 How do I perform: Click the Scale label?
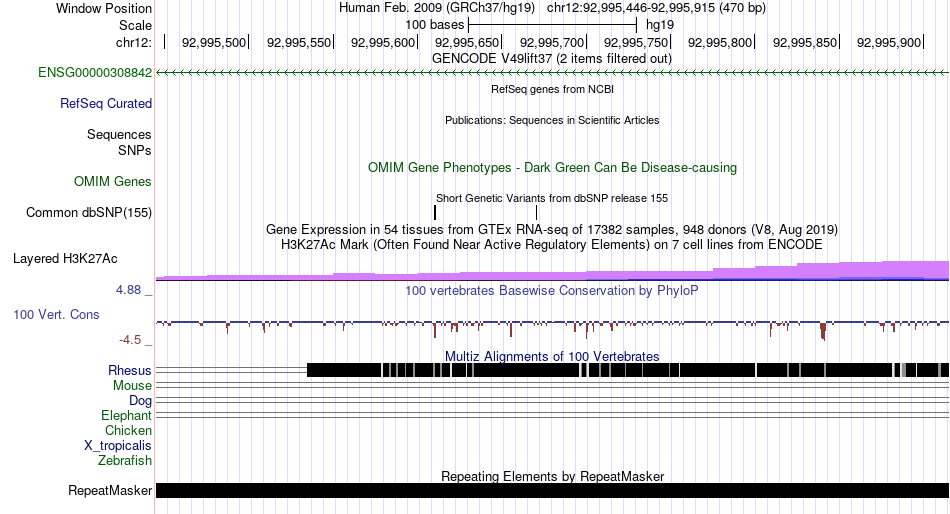[x=135, y=25]
